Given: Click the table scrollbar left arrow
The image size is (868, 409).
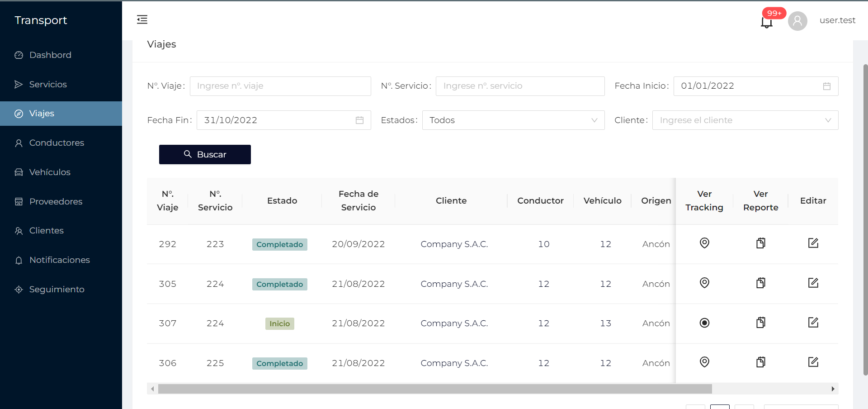Looking at the screenshot, I should [152, 389].
